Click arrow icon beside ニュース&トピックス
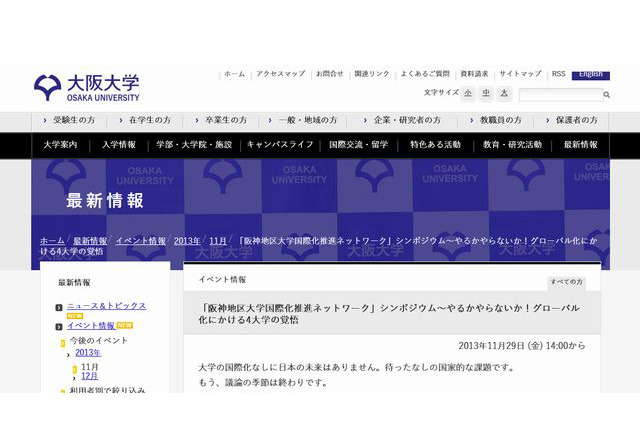The width and height of the screenshot is (640, 426). [x=59, y=307]
